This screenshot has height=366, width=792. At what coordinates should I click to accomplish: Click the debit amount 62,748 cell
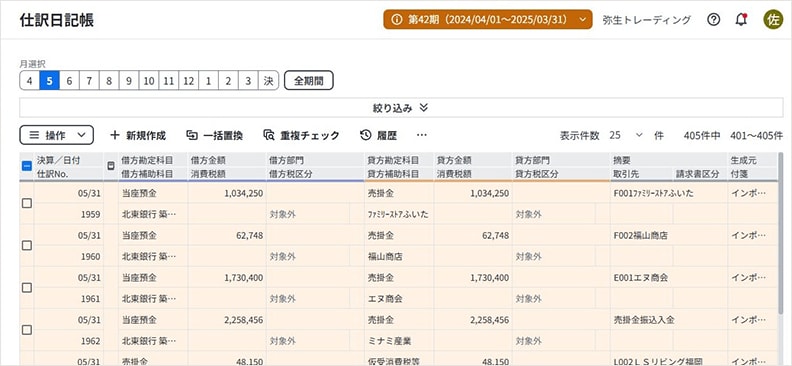(227, 235)
